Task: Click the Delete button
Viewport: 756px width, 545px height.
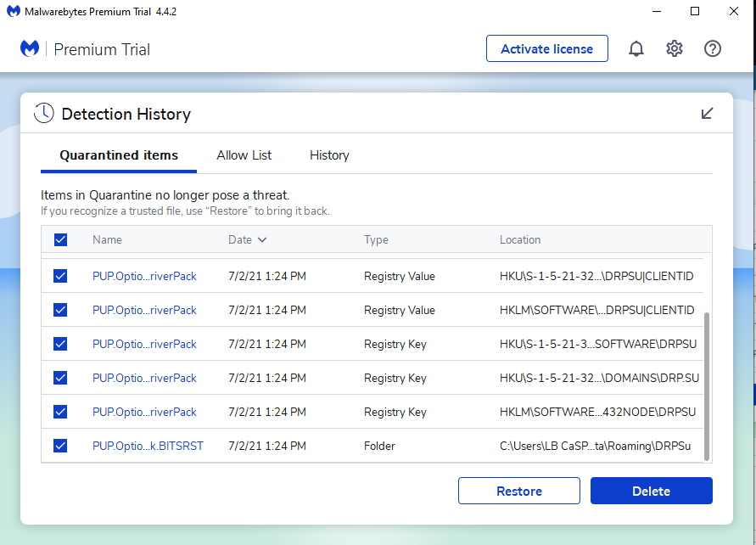Action: pos(651,491)
